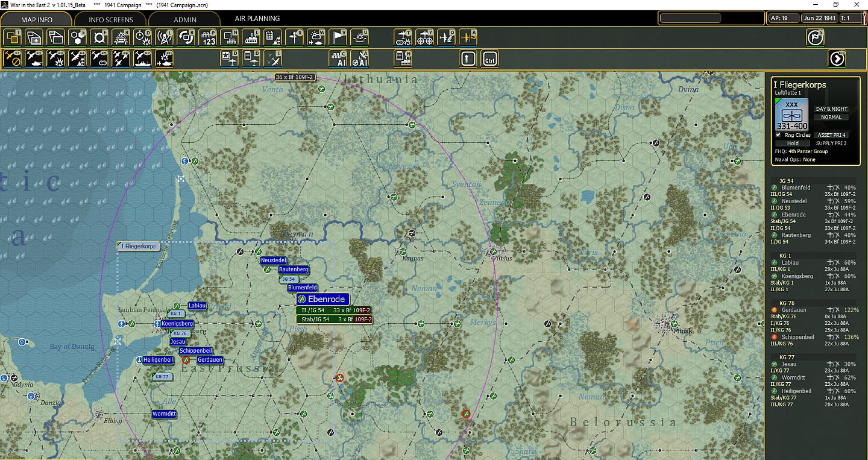Click the factory icon with L hotkey

coord(251,37)
